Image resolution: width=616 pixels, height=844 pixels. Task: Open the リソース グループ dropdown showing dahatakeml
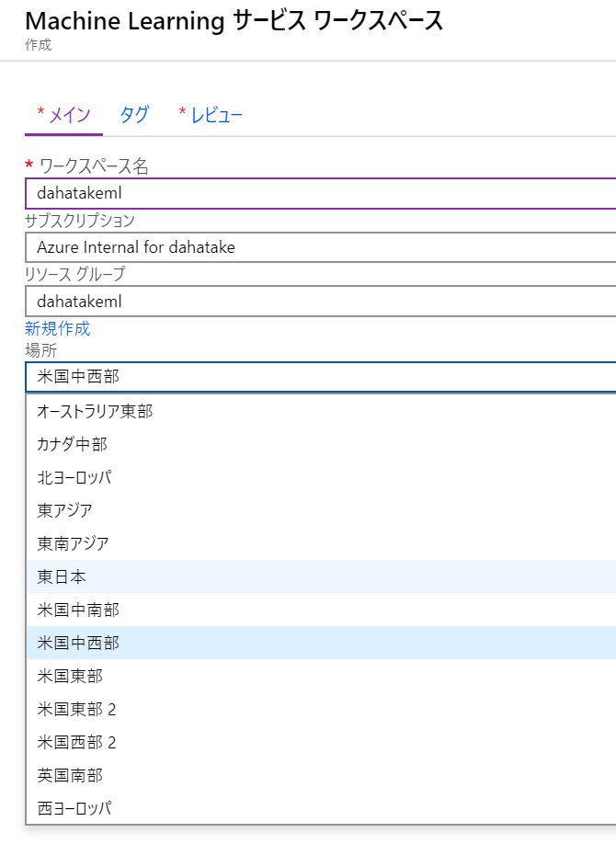321,302
